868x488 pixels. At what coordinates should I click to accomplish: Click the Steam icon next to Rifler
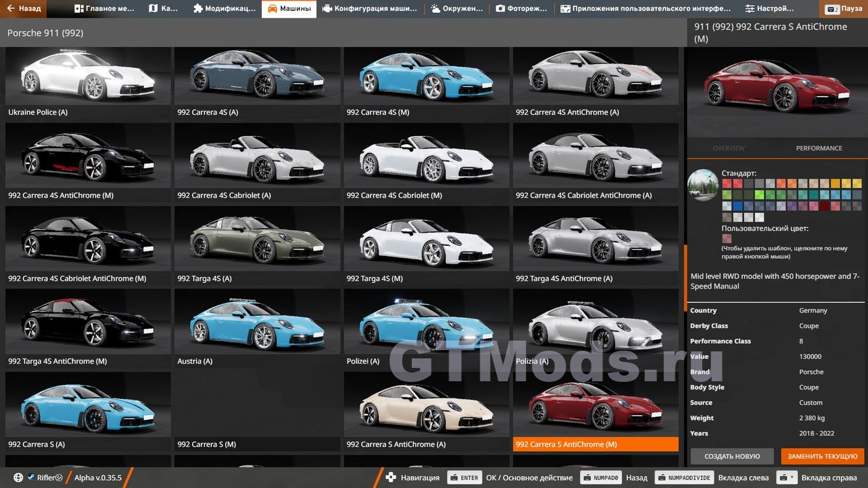pos(31,478)
